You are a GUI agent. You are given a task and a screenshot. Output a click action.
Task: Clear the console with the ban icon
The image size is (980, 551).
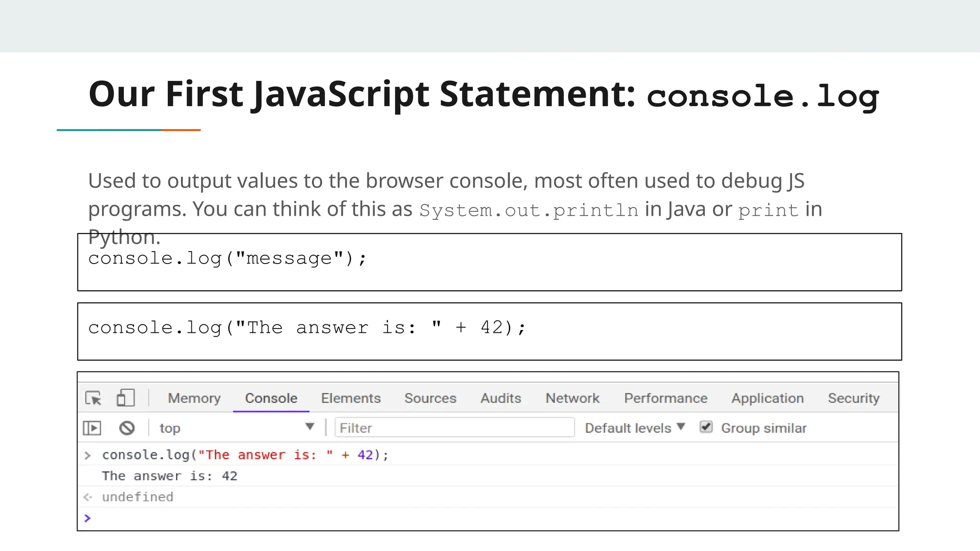[x=127, y=428]
